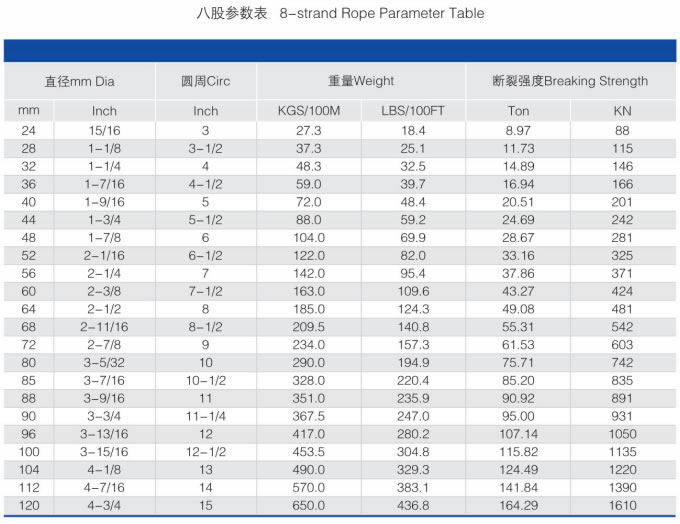
Task: Click the 164.29 Ton value cell
Action: point(518,506)
